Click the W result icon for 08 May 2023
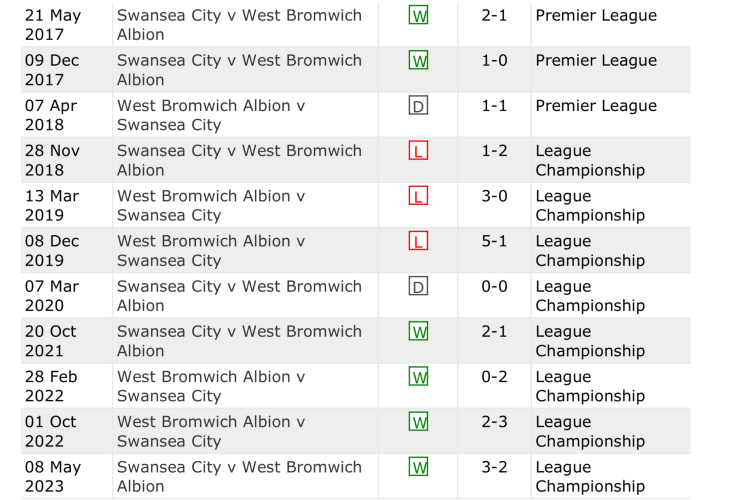Screen dimensions: 750x500 419,467
